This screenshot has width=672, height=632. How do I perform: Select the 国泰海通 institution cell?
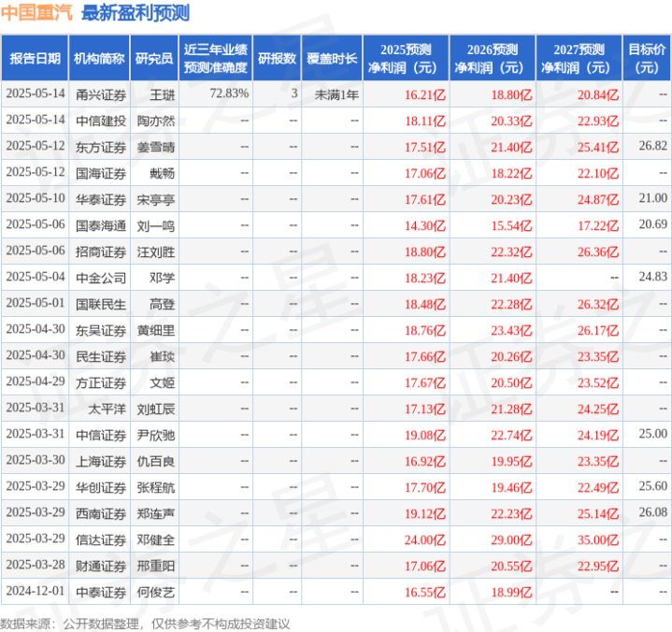pos(101,225)
